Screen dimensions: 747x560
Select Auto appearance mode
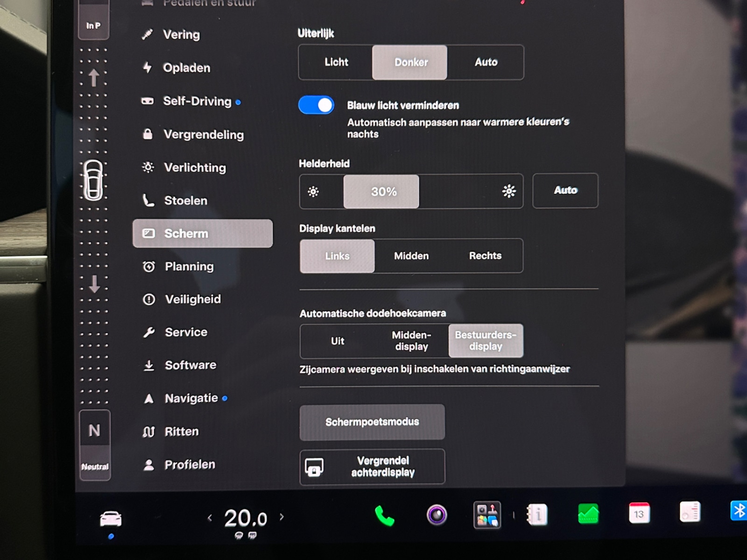486,62
